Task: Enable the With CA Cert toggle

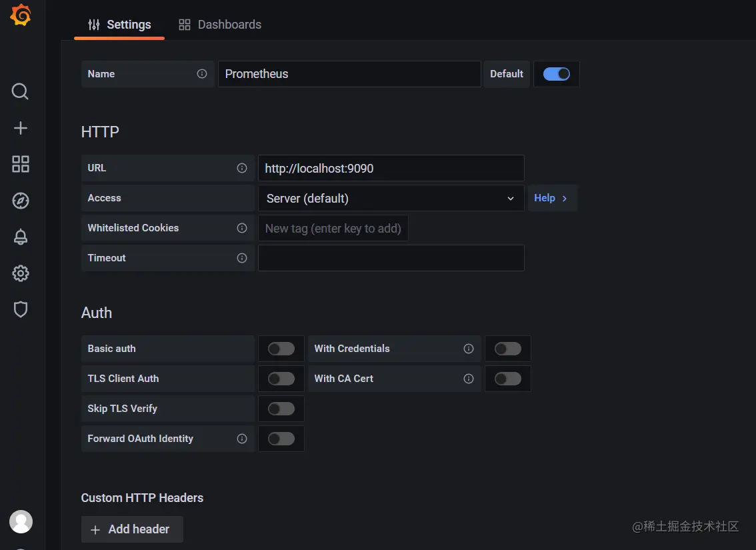Action: pos(507,379)
